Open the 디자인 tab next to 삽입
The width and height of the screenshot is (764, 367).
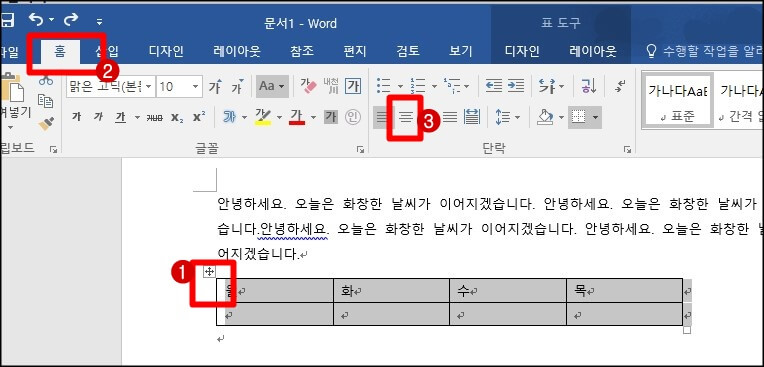pyautogui.click(x=166, y=51)
